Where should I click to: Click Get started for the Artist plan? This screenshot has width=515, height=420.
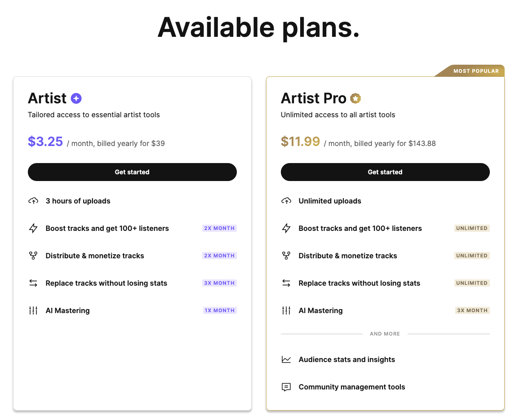pos(132,172)
